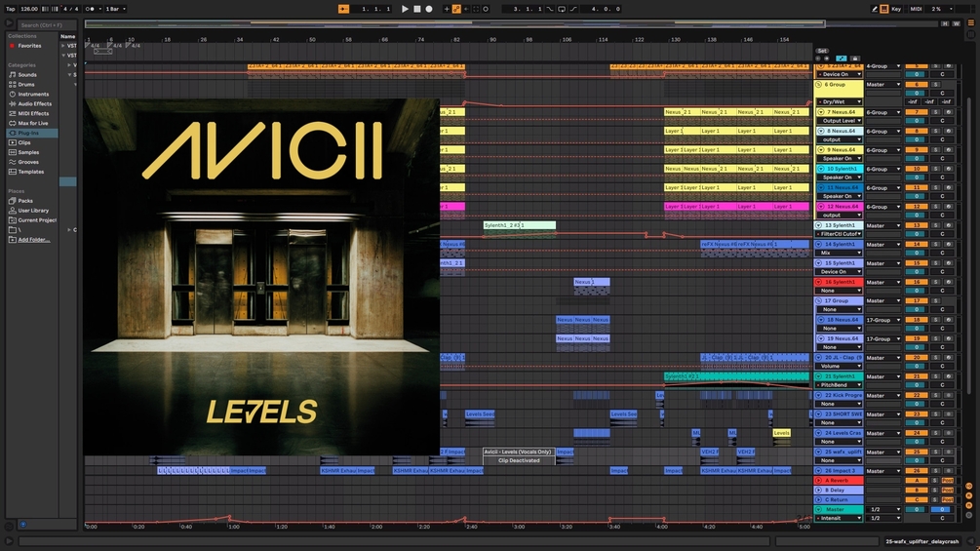Toggle the Loop switch in transport

562,9
